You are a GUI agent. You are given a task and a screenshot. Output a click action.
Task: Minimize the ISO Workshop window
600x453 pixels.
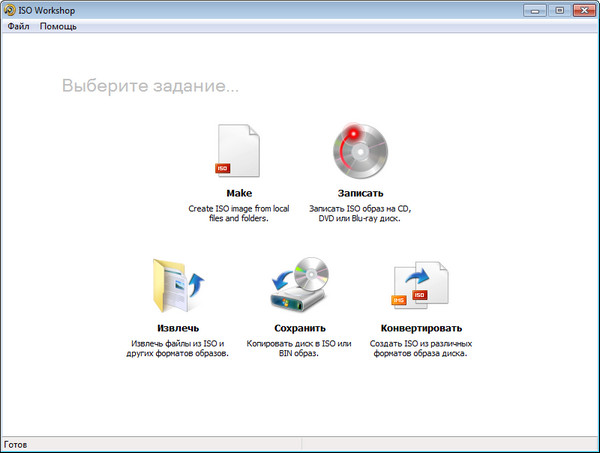(533, 9)
